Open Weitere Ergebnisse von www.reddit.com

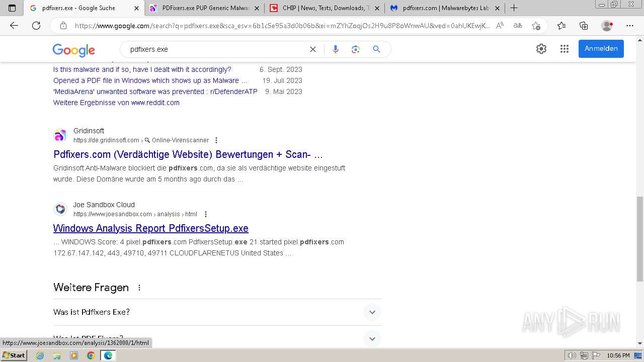click(116, 103)
